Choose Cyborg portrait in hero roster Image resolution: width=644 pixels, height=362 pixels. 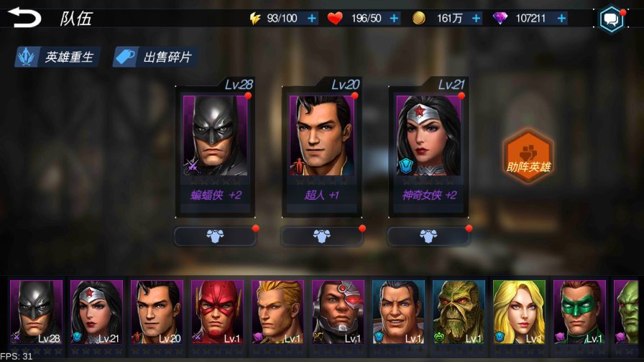pyautogui.click(x=338, y=312)
